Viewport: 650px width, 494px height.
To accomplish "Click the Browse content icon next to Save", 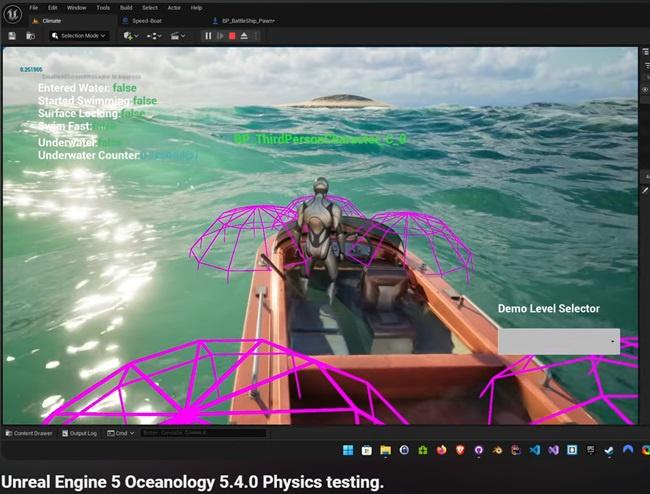I will [x=30, y=36].
